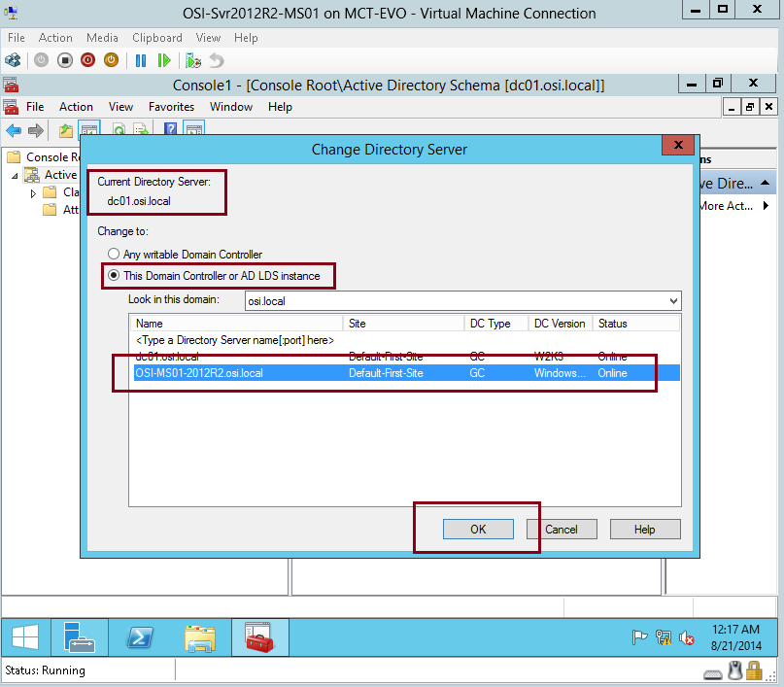784x687 pixels.
Task: Open the MMC Action menu
Action: tap(76, 107)
